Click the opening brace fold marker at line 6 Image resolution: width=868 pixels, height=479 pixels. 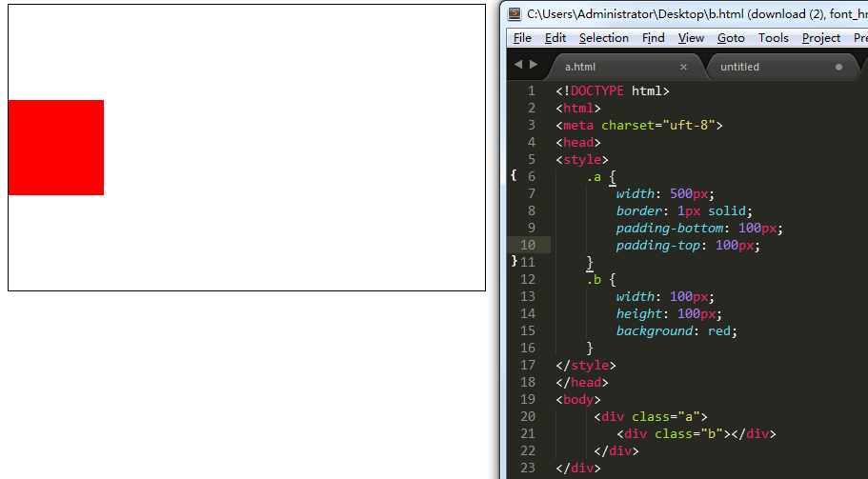(514, 175)
